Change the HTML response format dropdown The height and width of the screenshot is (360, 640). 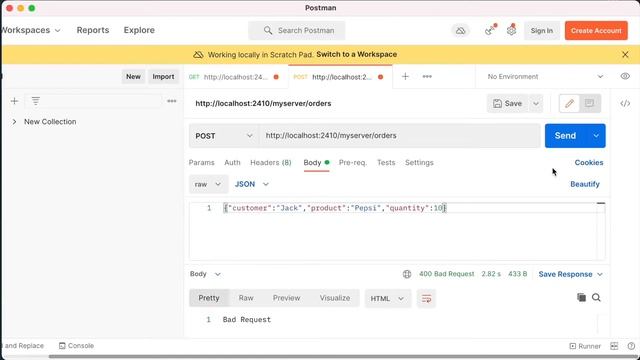tap(387, 298)
